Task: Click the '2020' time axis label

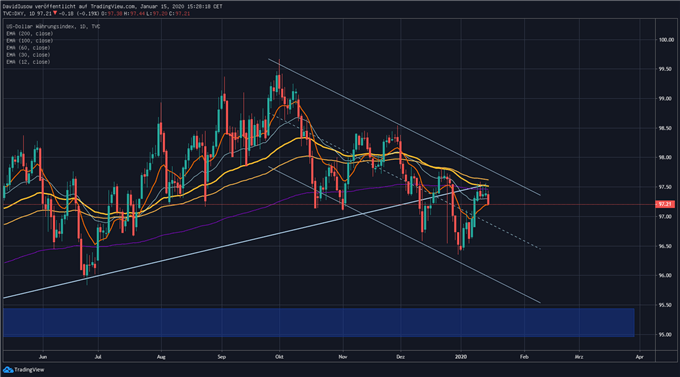Action: 461,357
